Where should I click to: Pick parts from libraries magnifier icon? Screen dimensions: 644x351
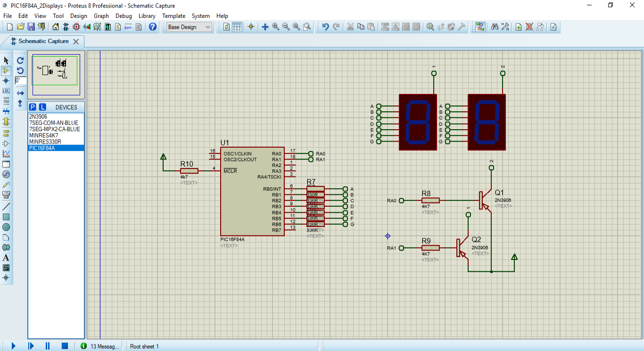click(430, 27)
